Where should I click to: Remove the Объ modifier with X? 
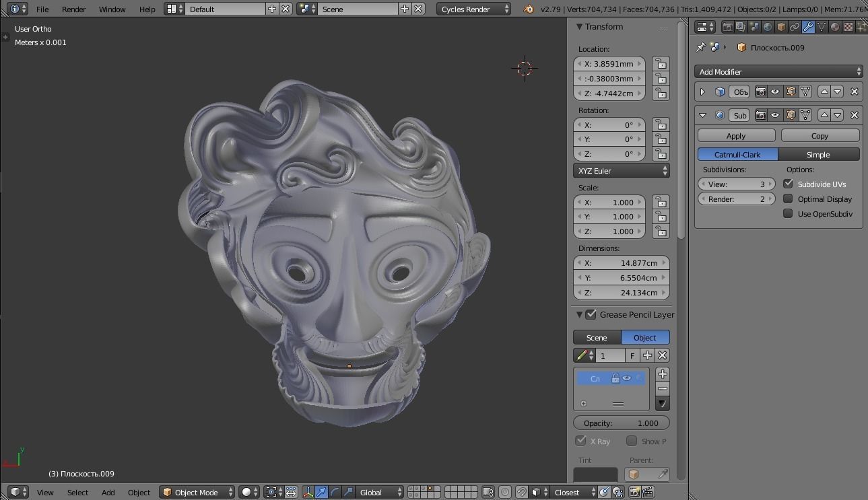[855, 92]
